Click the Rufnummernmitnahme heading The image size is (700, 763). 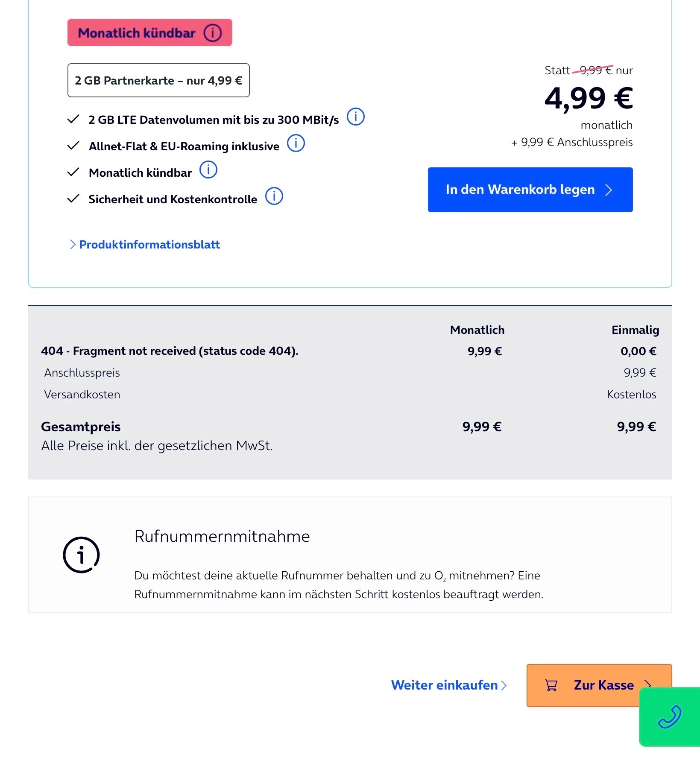(x=222, y=536)
